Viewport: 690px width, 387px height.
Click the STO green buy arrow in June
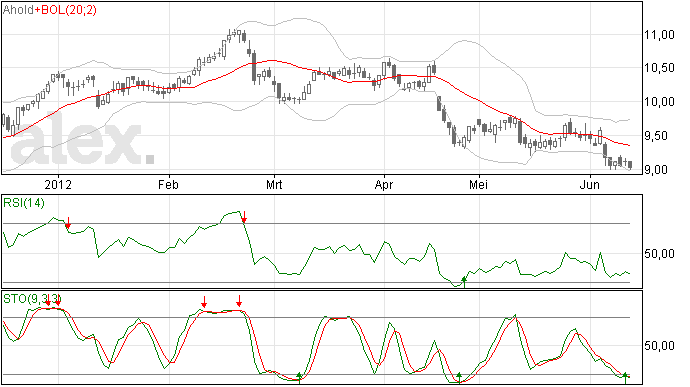625,378
